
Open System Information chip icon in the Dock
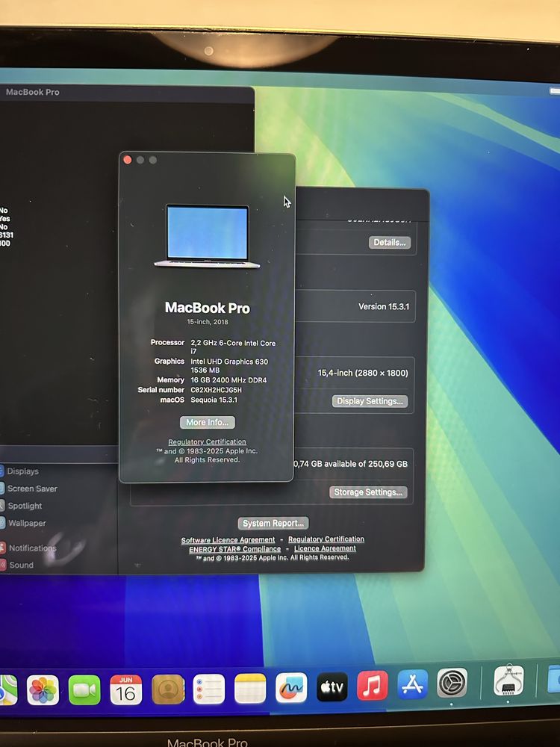[x=508, y=681]
